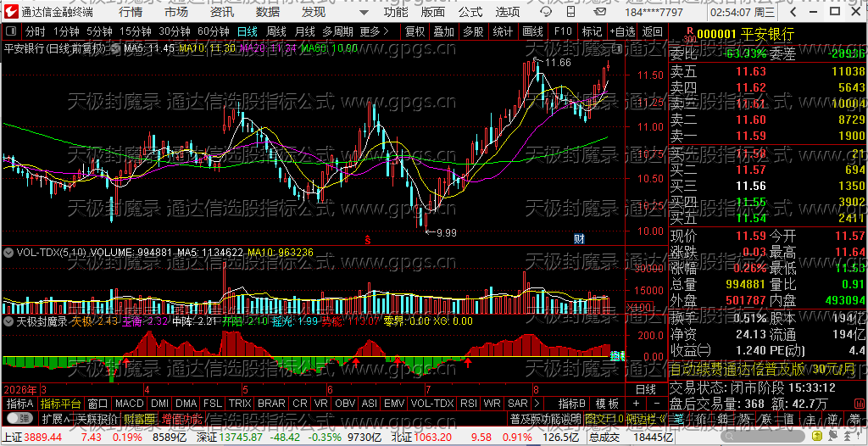Click the 买三 11.56 order book row

pos(768,187)
